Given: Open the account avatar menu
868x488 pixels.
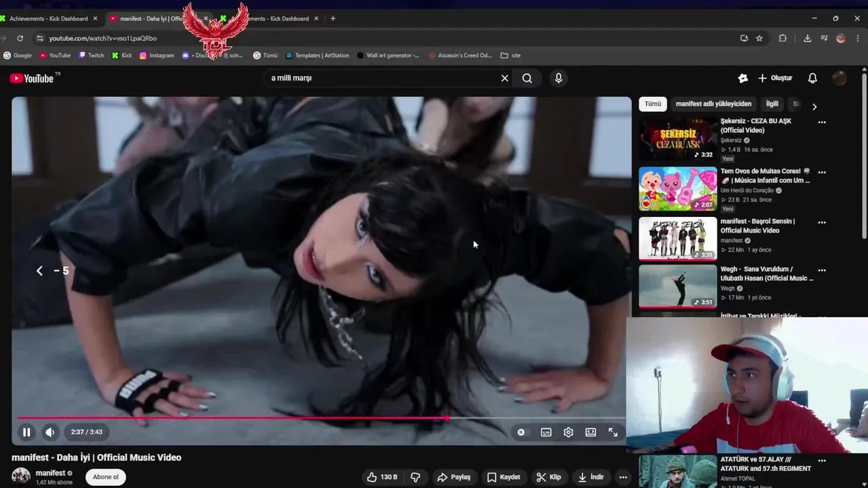Looking at the screenshot, I should pyautogui.click(x=840, y=78).
